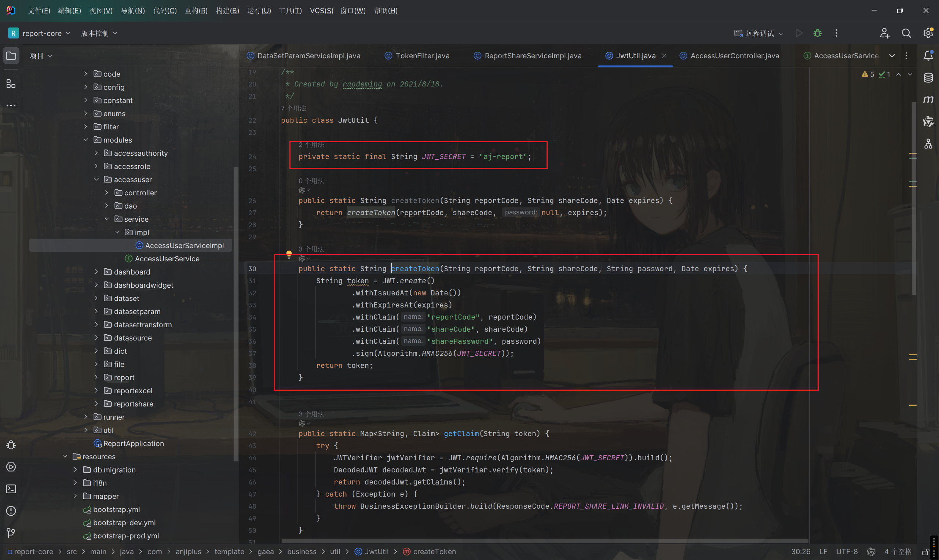This screenshot has height=560, width=939.
Task: Select bootstrap-dev.yml file
Action: [120, 523]
